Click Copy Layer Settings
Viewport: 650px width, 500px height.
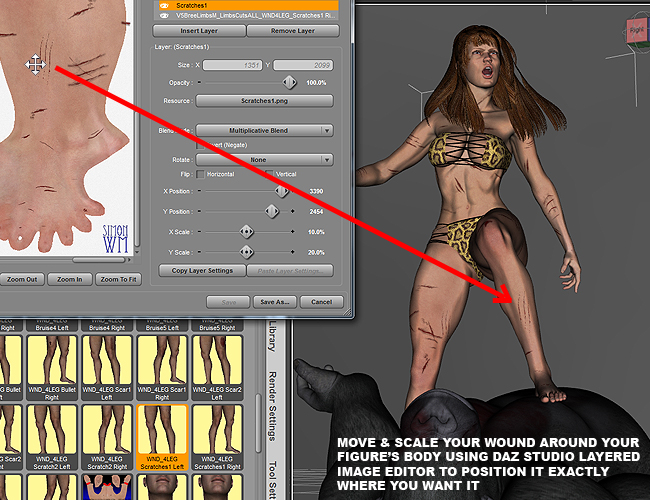coord(202,271)
